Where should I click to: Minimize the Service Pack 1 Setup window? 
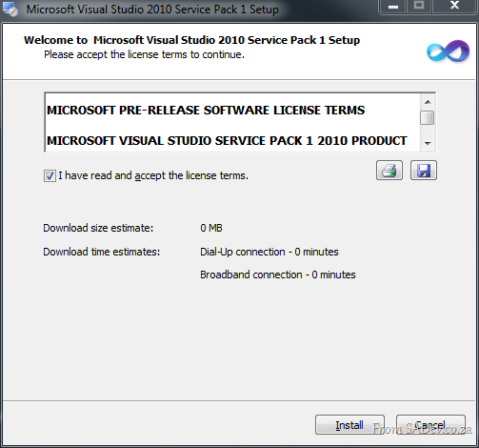pos(393,7)
